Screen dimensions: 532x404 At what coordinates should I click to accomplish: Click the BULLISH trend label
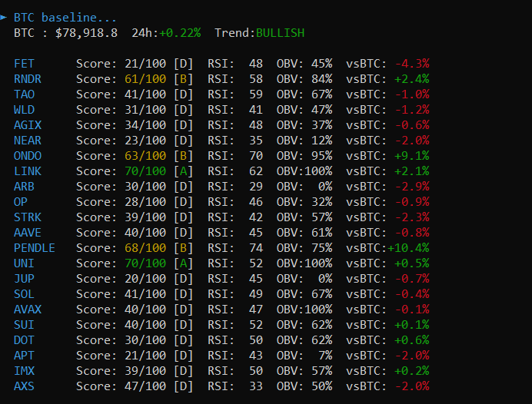point(280,33)
